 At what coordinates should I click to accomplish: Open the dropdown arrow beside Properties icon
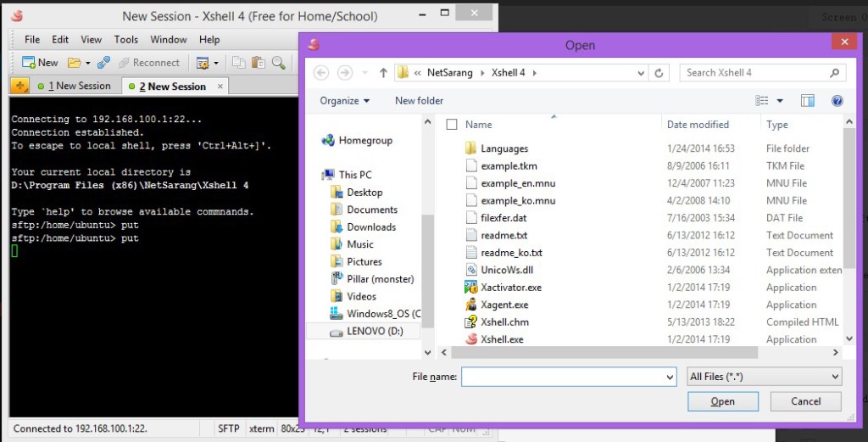click(x=216, y=63)
